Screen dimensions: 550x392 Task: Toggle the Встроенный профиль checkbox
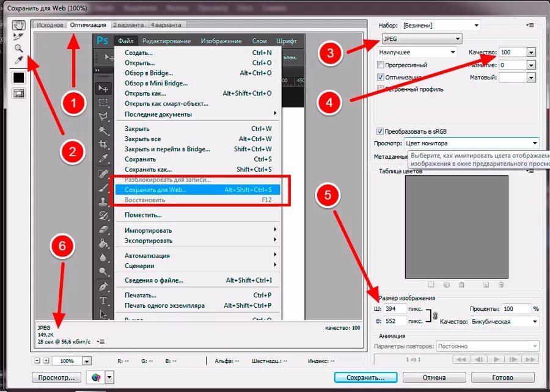(x=380, y=89)
